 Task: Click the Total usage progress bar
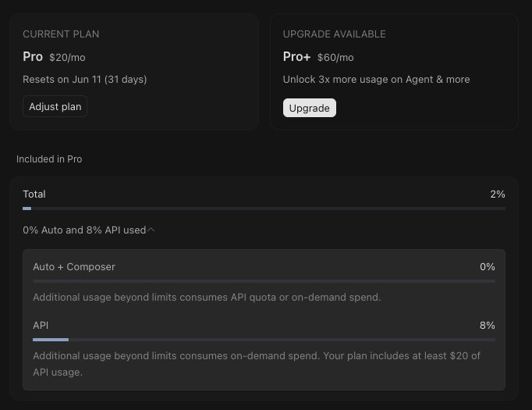pyautogui.click(x=264, y=209)
